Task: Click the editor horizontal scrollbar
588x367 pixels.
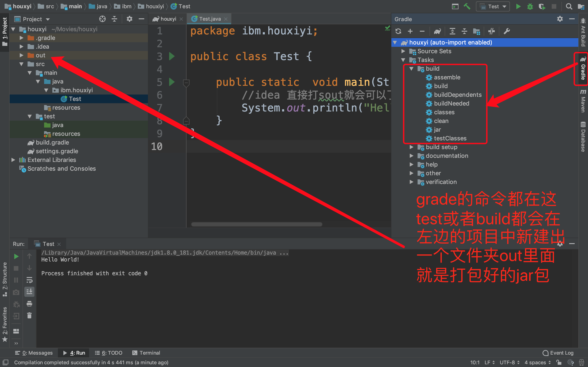Action: point(257,224)
